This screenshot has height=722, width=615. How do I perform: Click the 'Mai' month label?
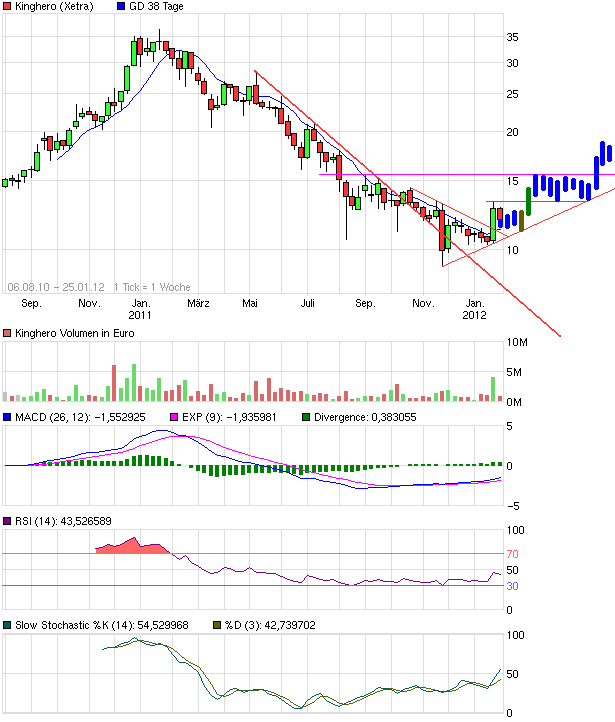tap(250, 303)
